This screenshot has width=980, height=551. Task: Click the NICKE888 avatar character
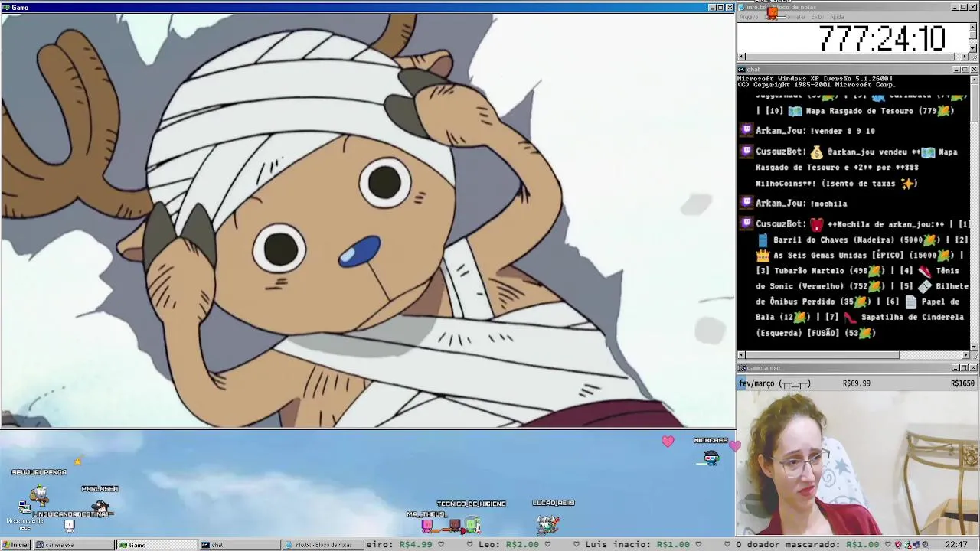pos(711,457)
